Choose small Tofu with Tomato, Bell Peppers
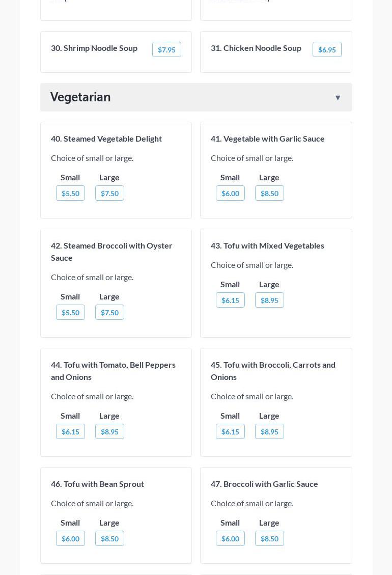The width and height of the screenshot is (392, 575). click(x=70, y=431)
